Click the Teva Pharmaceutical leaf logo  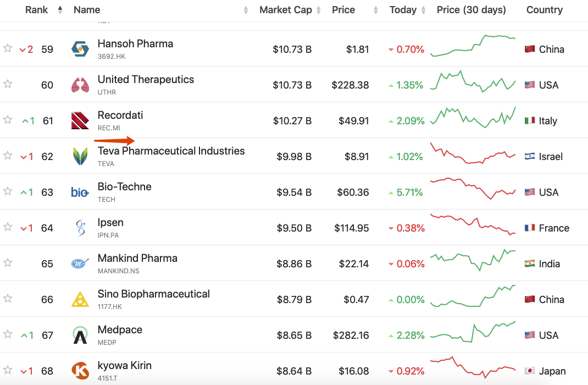coord(80,156)
